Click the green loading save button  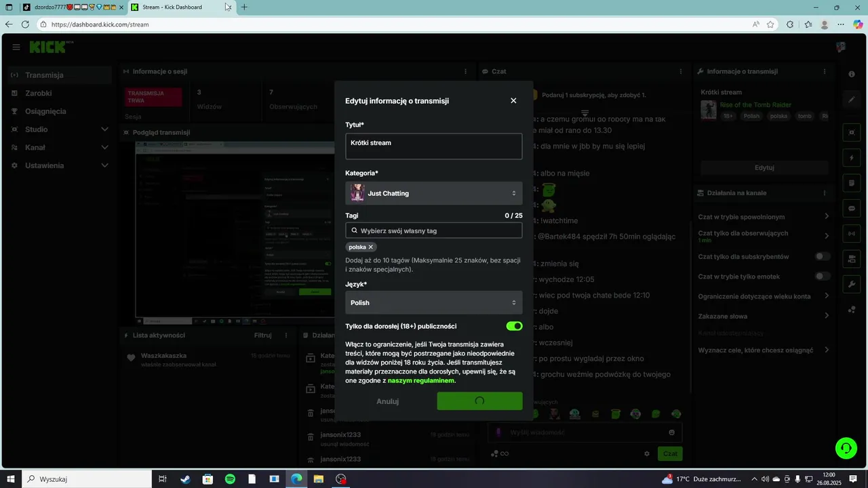479,401
